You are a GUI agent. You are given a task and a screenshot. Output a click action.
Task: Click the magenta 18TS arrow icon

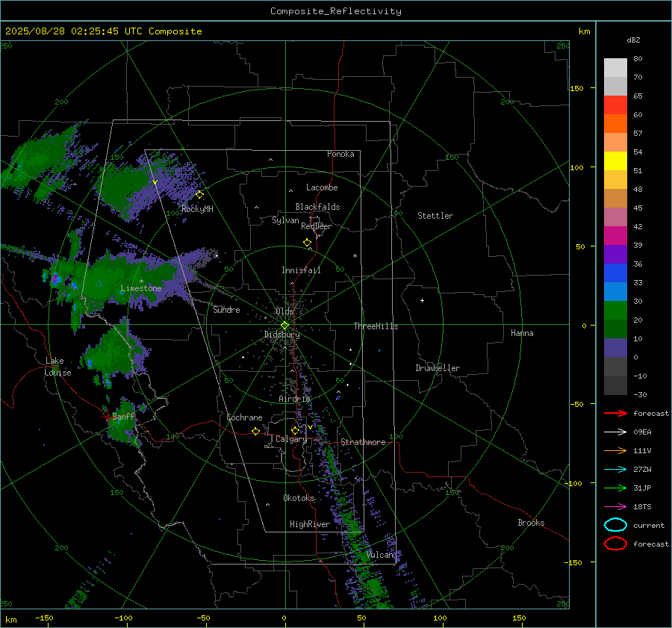(615, 507)
